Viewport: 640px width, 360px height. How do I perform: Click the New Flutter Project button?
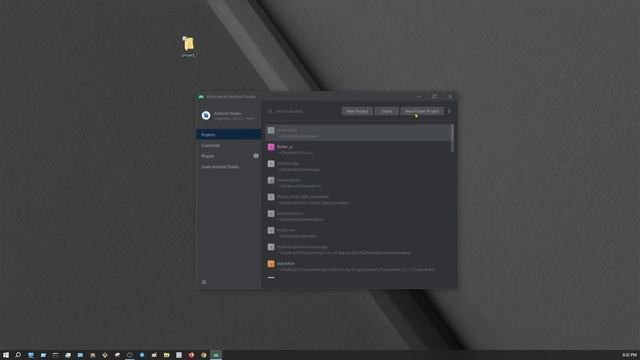[x=422, y=111]
